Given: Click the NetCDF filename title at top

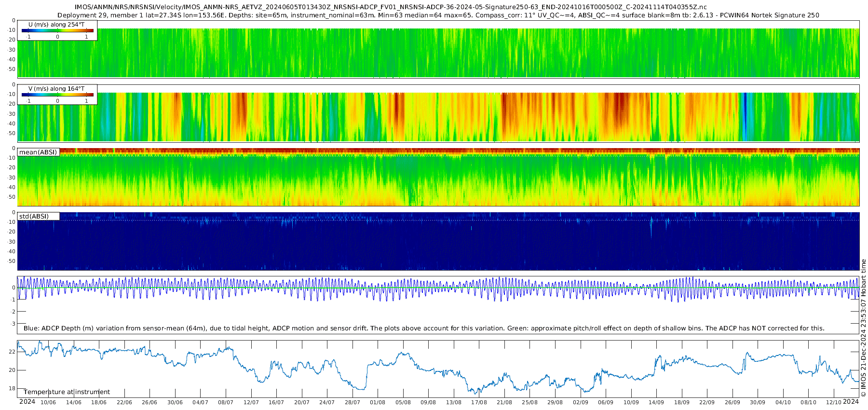Looking at the screenshot, I should pos(391,7).
